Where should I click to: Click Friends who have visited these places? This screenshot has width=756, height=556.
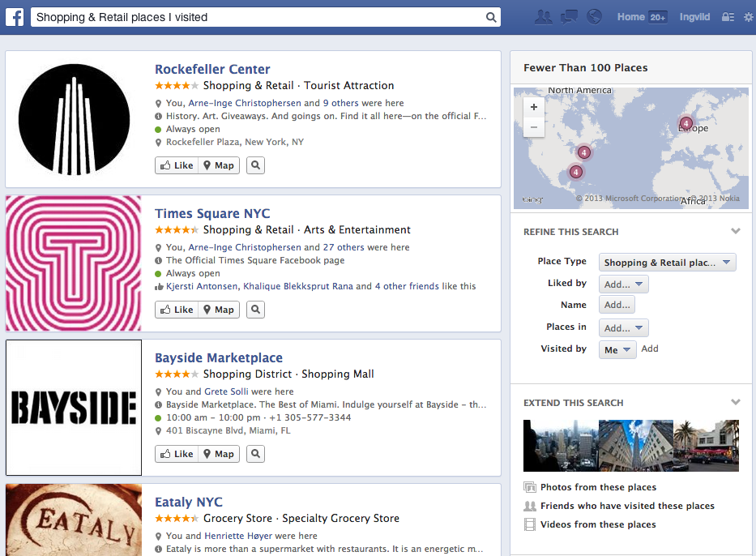(x=627, y=506)
